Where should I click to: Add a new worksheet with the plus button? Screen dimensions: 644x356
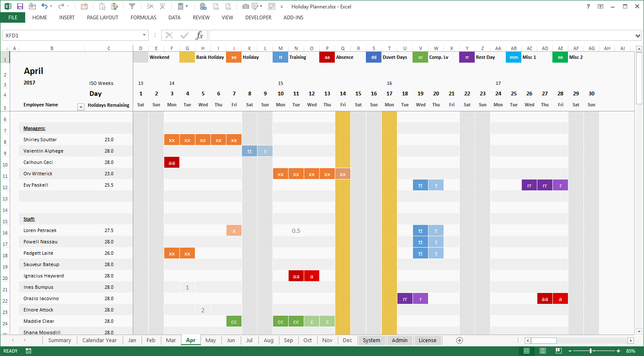460,340
